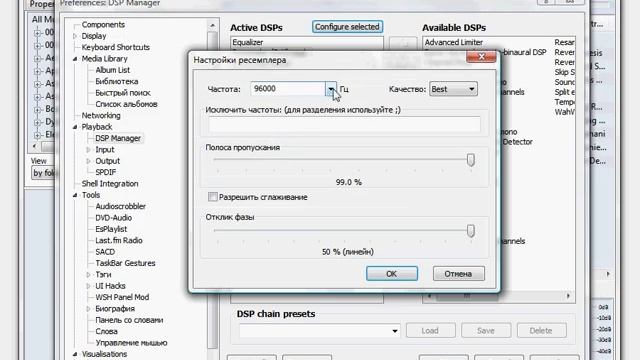Select DSP Manager tree item
640x360 pixels.
pyautogui.click(x=118, y=138)
